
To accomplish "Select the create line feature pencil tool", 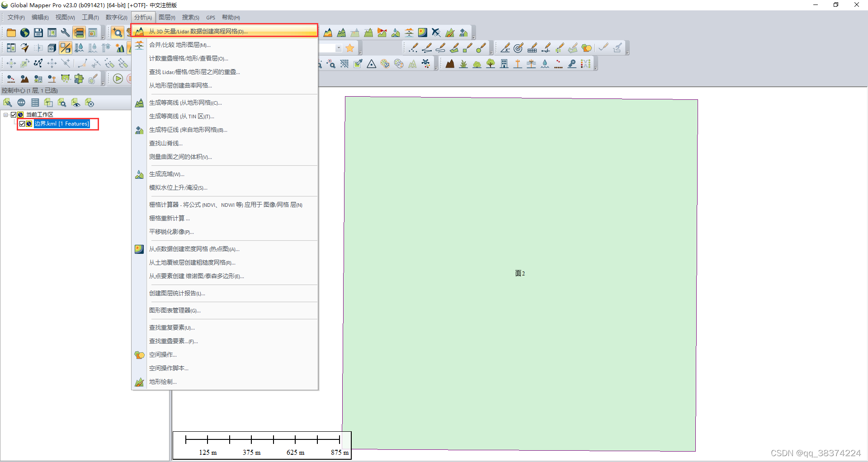I will [x=427, y=48].
